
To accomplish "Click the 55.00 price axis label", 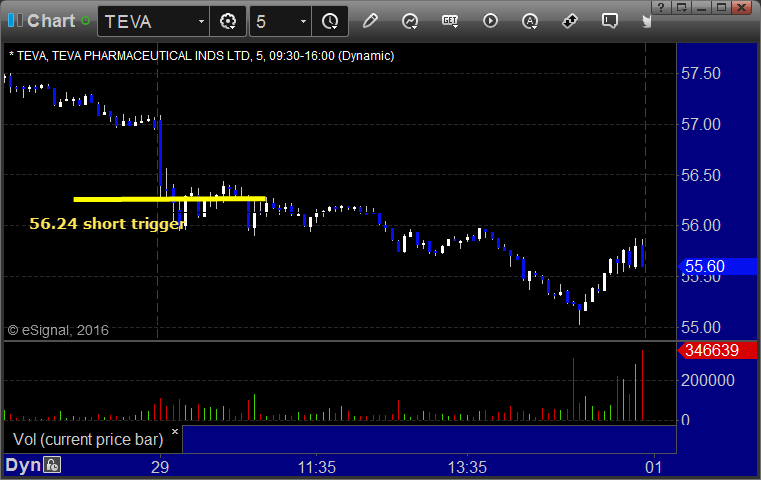I will tap(701, 328).
